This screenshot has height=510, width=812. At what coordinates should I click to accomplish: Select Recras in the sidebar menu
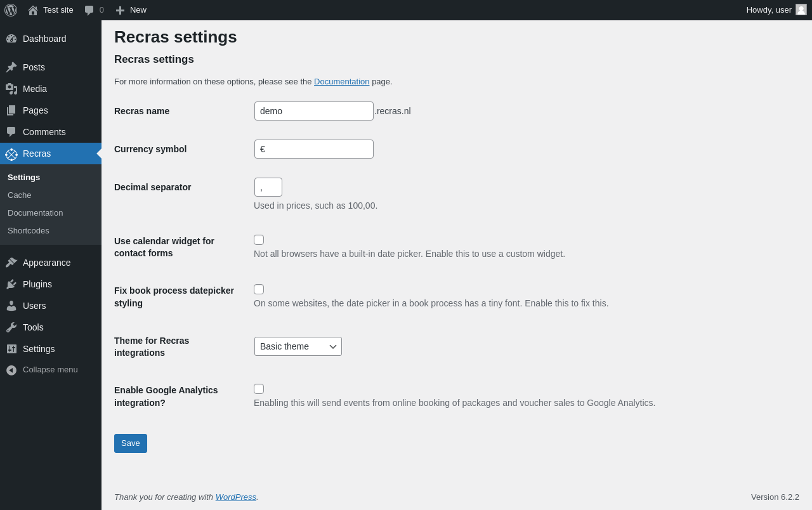click(51, 154)
